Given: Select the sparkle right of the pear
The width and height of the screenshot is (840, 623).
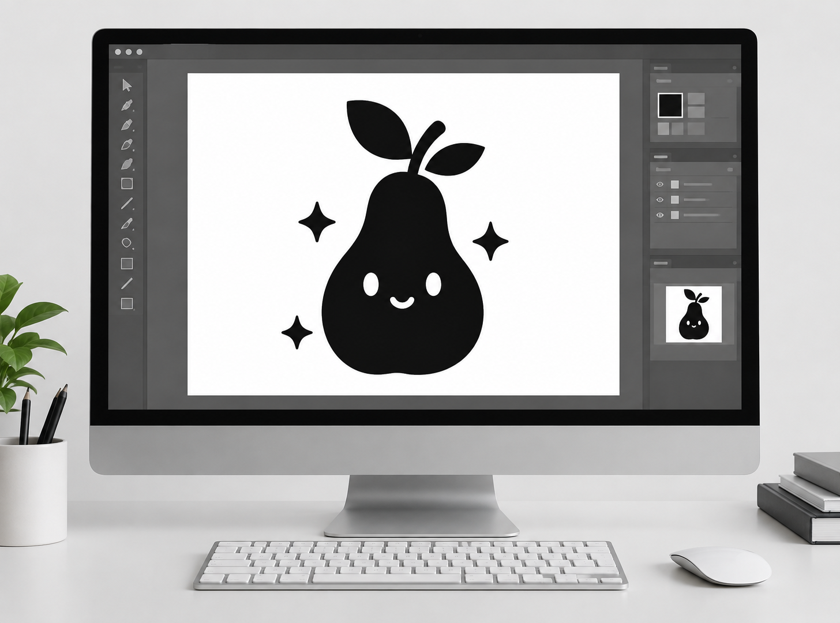Looking at the screenshot, I should [x=490, y=241].
